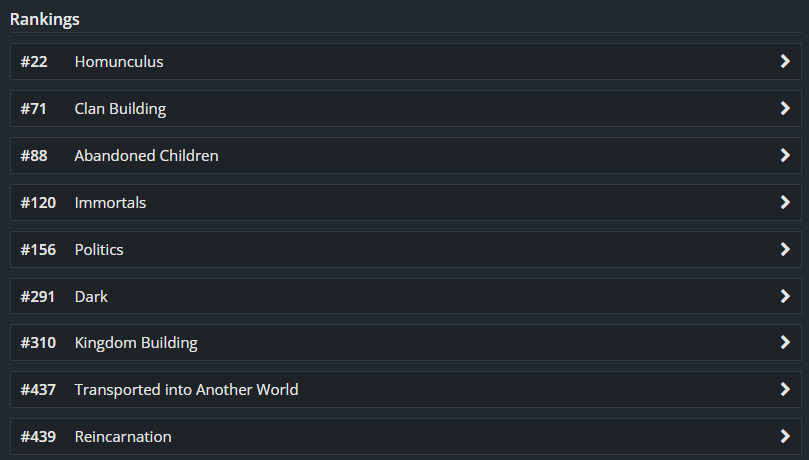This screenshot has width=809, height=460.
Task: Expand the Reincarnation ranking chevron
Action: click(785, 437)
